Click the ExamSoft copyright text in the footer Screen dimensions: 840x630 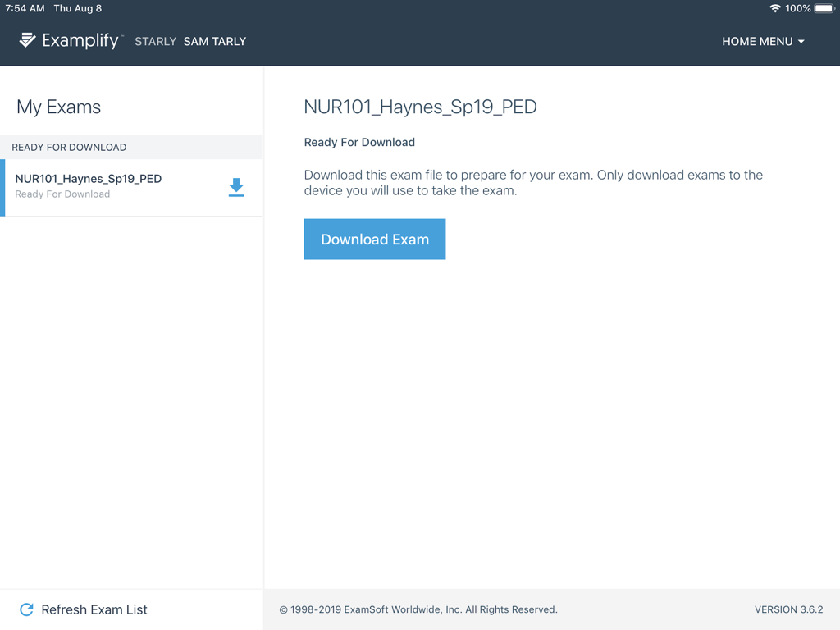[418, 609]
